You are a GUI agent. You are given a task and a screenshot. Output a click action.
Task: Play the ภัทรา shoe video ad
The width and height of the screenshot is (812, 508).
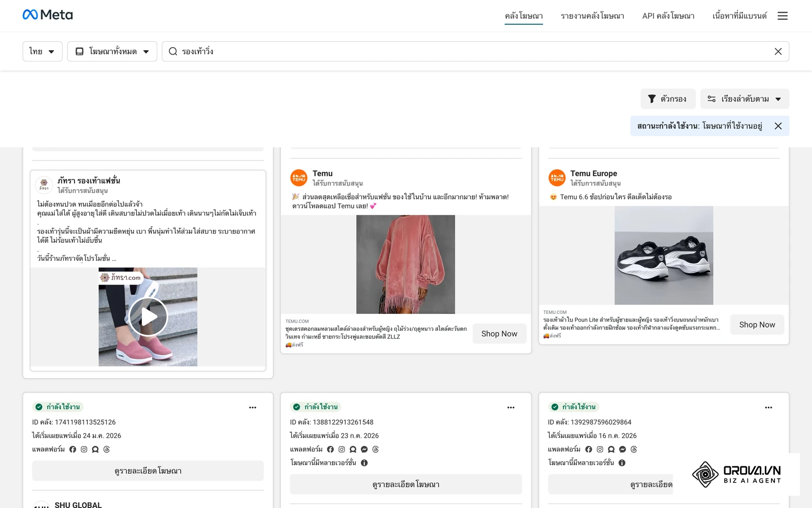click(148, 317)
